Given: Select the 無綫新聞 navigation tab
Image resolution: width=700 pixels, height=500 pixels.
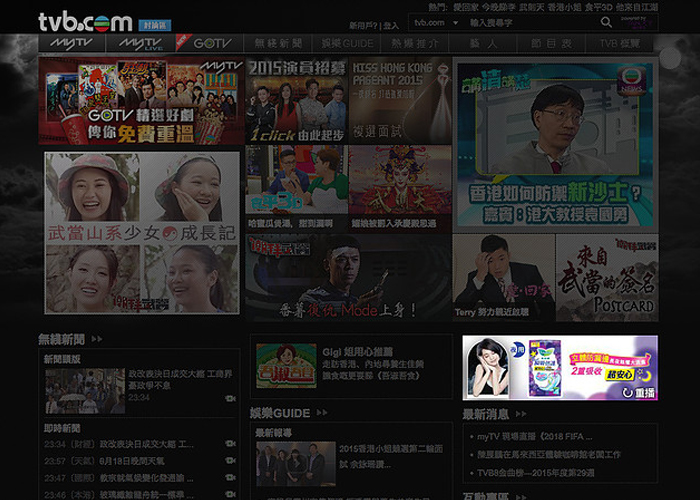Looking at the screenshot, I should click(277, 44).
